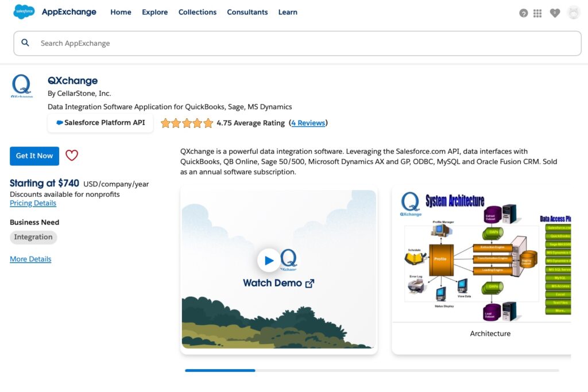
Task: Open the help question mark icon
Action: click(x=524, y=13)
